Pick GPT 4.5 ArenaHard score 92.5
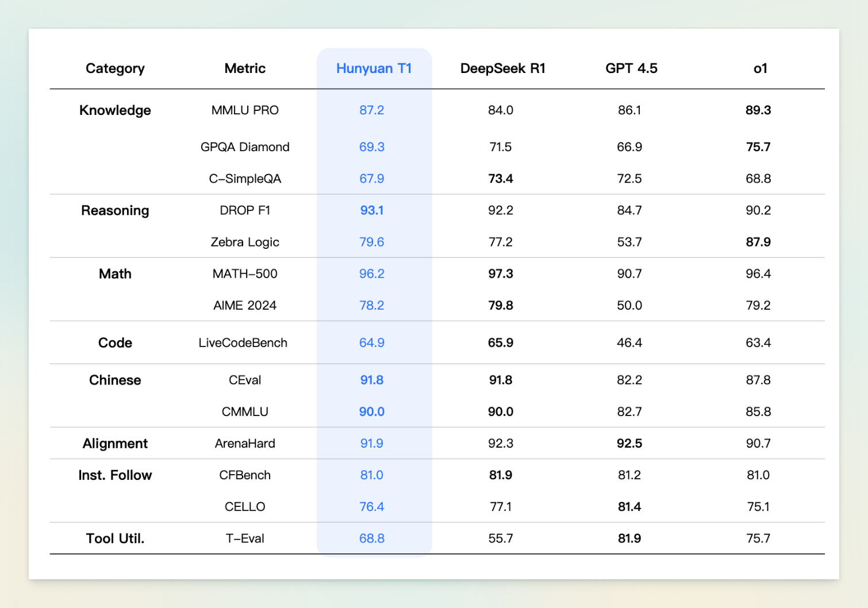This screenshot has width=868, height=608. 629,443
